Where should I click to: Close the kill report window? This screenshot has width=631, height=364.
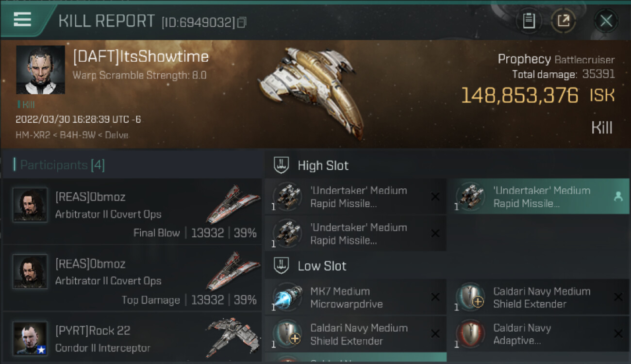(606, 21)
